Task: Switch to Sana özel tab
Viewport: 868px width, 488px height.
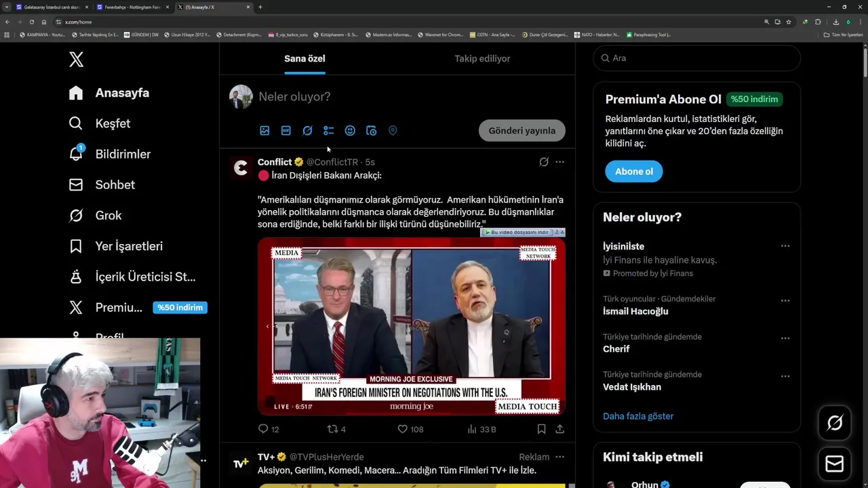Action: click(304, 58)
